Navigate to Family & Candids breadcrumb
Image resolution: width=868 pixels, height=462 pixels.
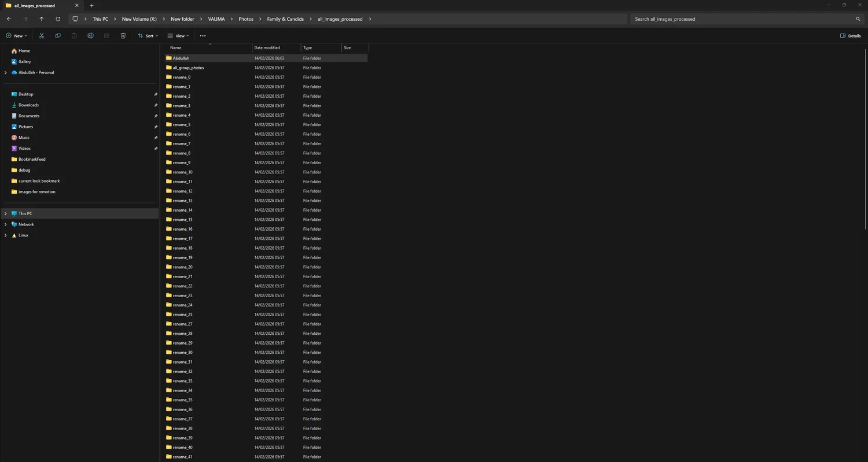285,19
